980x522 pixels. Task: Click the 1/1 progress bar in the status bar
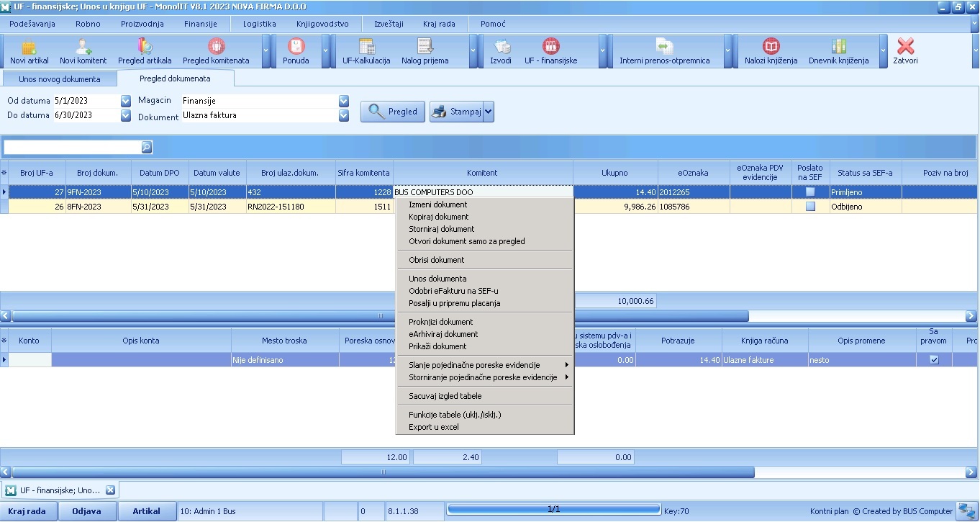[553, 510]
